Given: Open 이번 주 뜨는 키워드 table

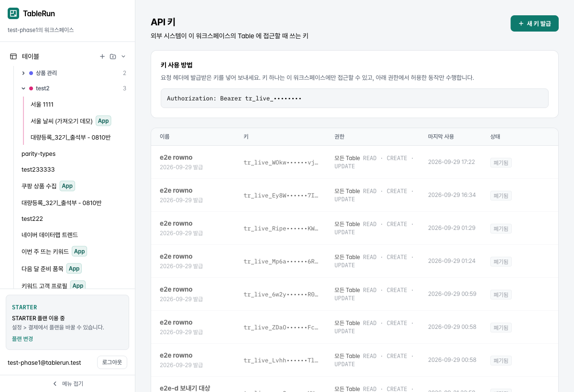Looking at the screenshot, I should pos(45,251).
